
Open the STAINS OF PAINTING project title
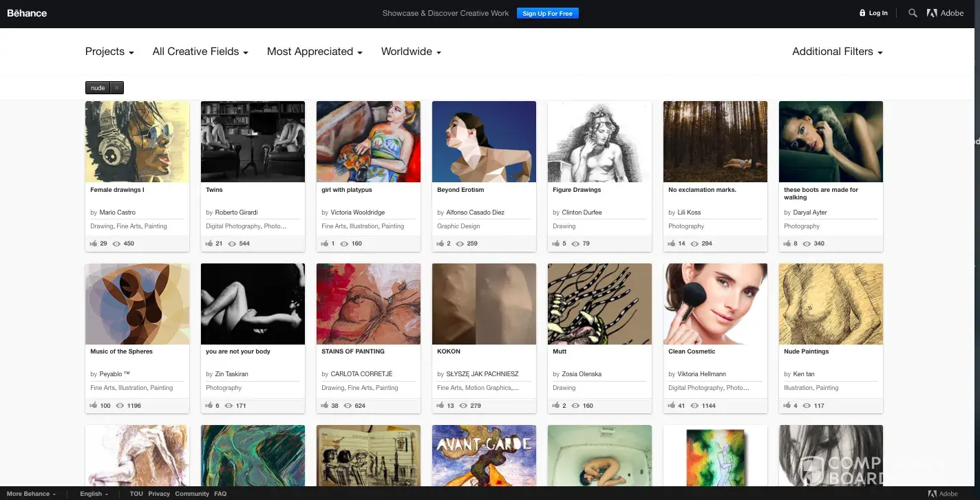click(353, 351)
